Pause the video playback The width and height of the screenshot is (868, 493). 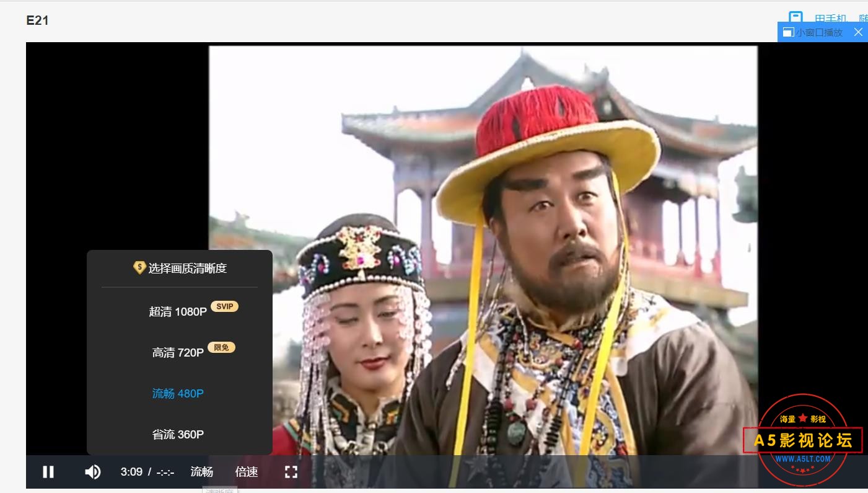(x=48, y=472)
